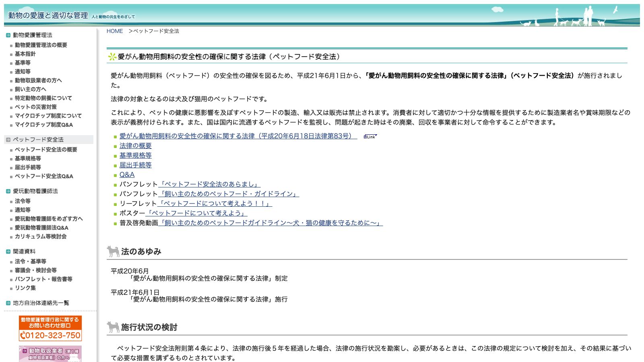644x362 pixels.
Task: Open poster 「ペットフードについて考えよう」 link
Action: (x=196, y=213)
